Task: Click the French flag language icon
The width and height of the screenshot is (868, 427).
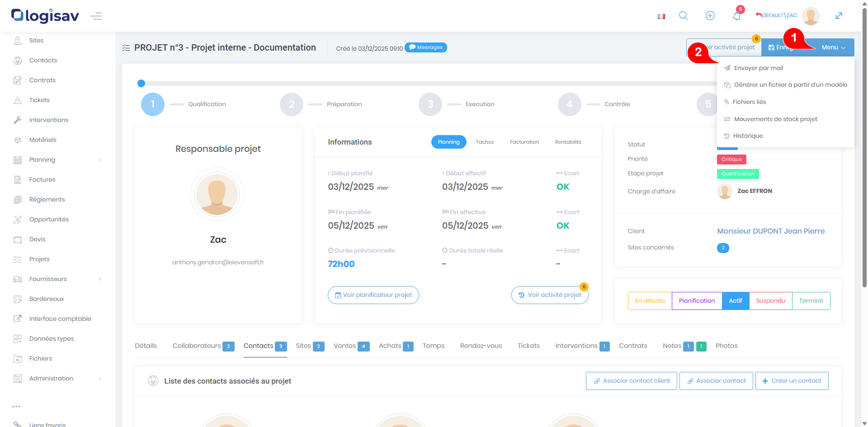Action: [x=661, y=16]
